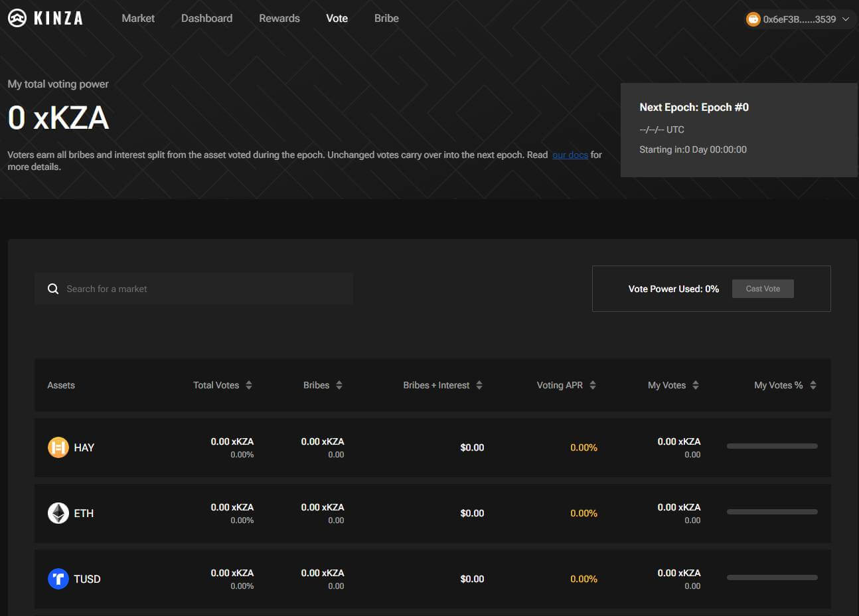Expand the wallet address dropdown chevron

pos(846,19)
